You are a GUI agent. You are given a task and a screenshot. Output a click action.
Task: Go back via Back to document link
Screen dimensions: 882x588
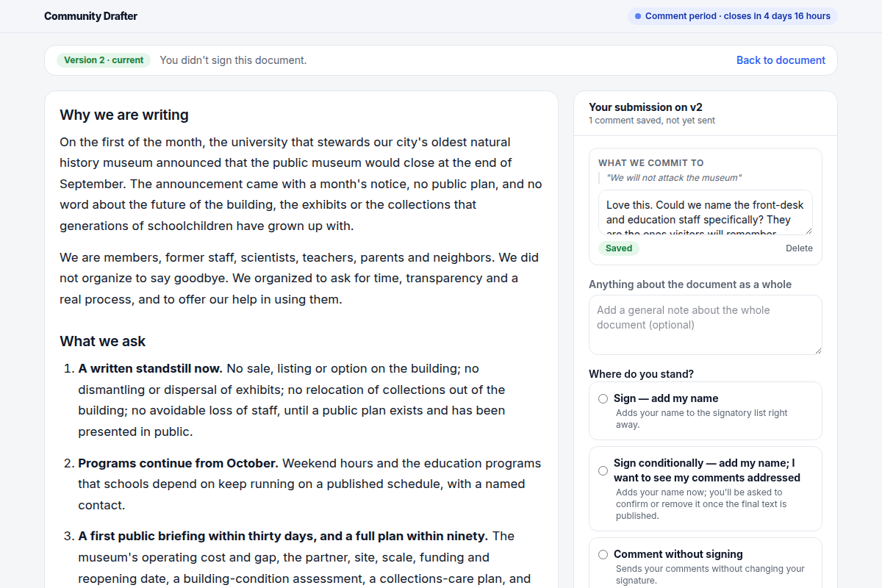click(x=781, y=60)
